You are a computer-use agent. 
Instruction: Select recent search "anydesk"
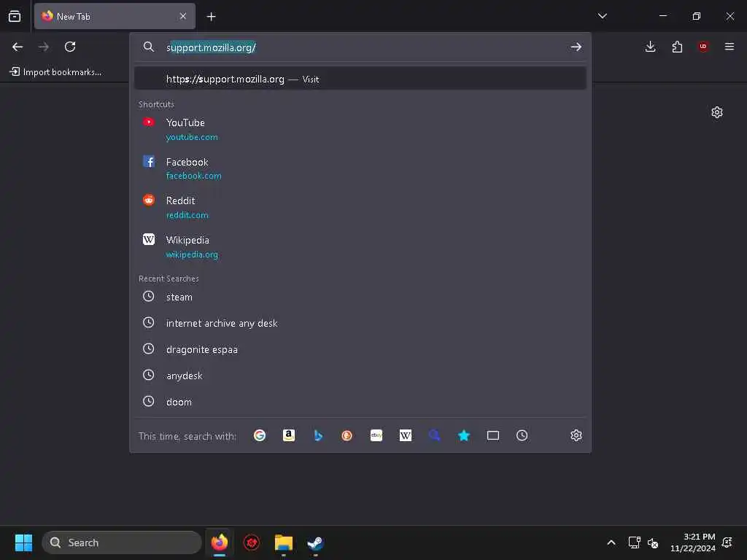click(360, 376)
